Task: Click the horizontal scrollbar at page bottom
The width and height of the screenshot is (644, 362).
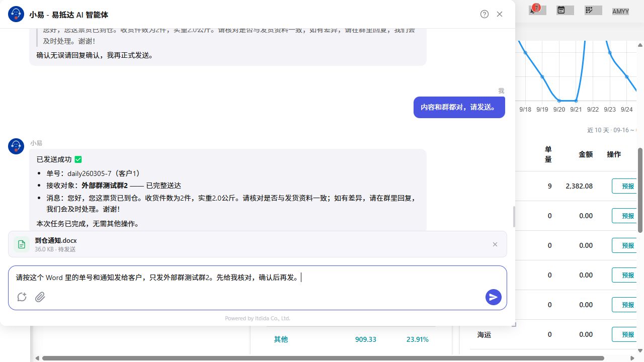Action: [337, 358]
